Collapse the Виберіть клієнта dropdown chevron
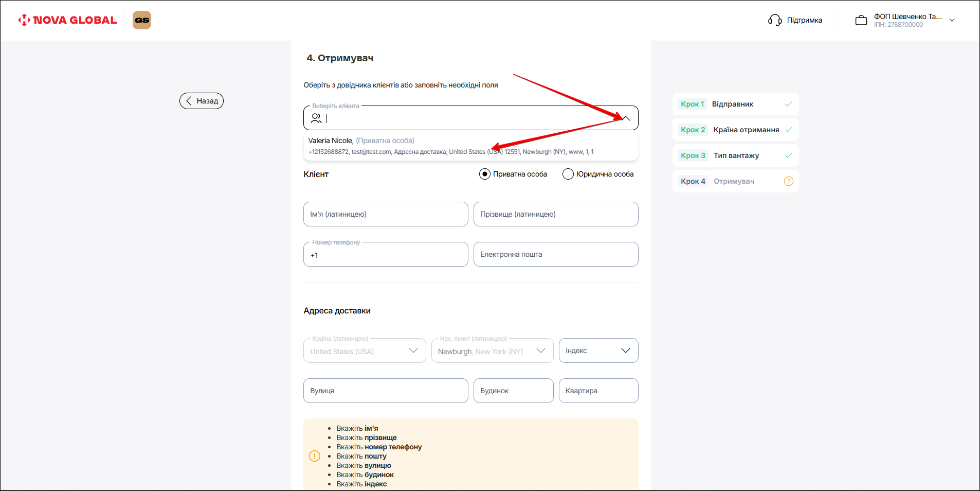Image resolution: width=980 pixels, height=491 pixels. click(x=626, y=118)
